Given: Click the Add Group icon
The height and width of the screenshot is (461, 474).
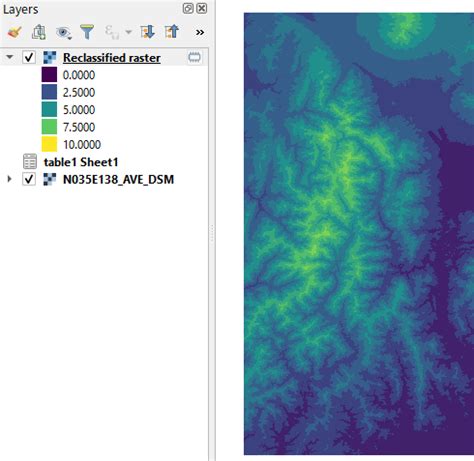Looking at the screenshot, I should pos(39,32).
